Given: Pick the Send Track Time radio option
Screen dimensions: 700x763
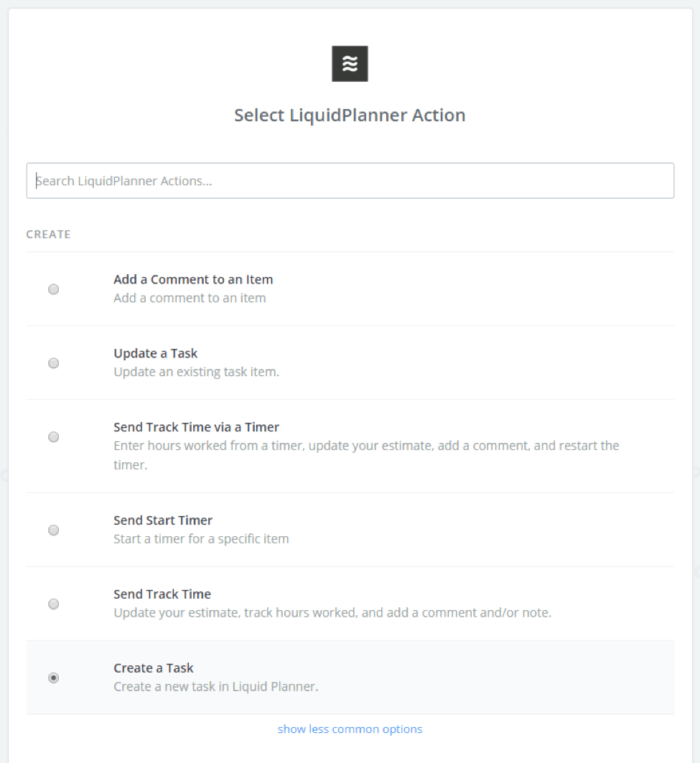Looking at the screenshot, I should click(54, 604).
